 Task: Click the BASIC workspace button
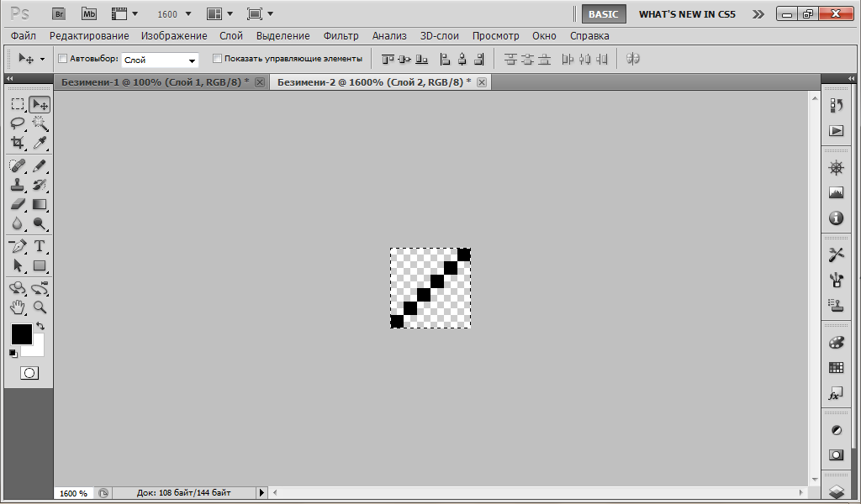[603, 14]
